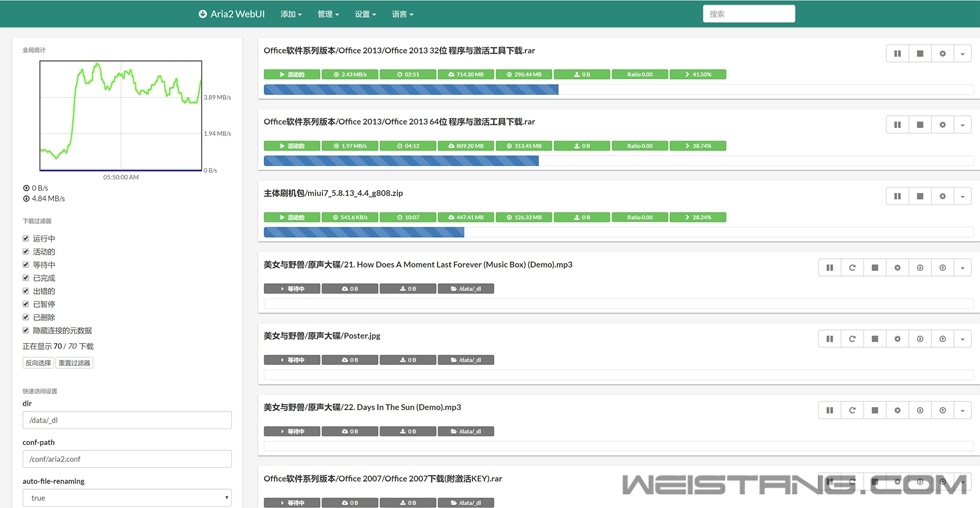Restart the How Does A Moment Last Forever mp3

(x=852, y=267)
